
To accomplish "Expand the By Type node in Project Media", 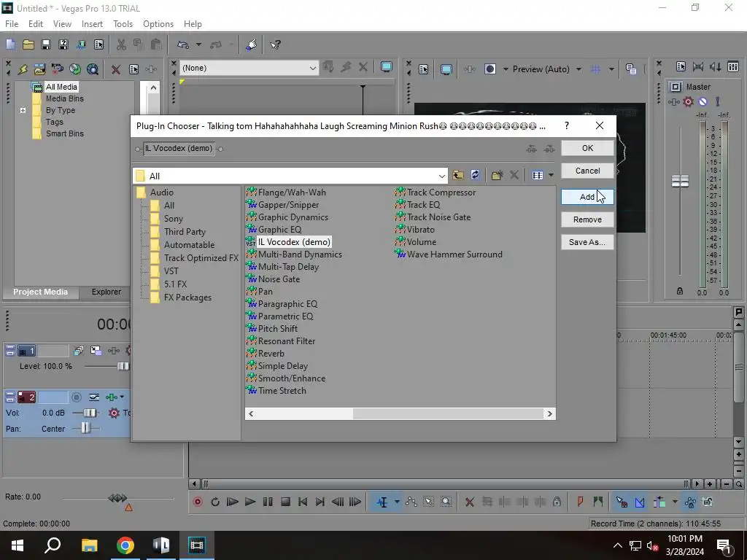I will coord(23,110).
